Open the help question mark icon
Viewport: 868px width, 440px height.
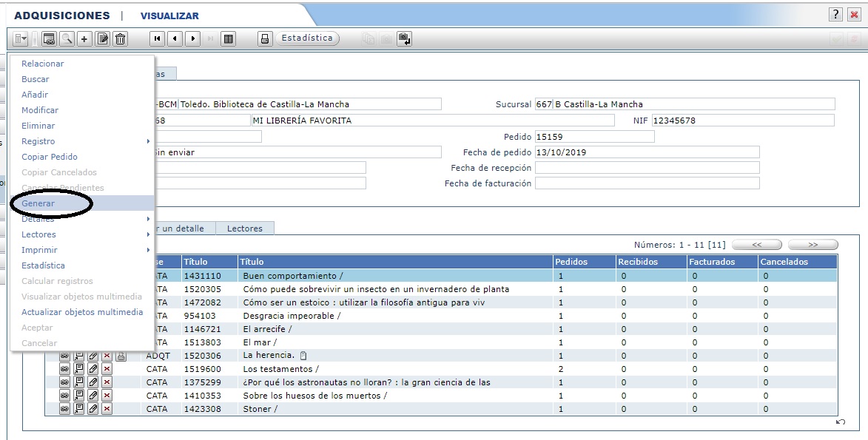[x=835, y=15]
